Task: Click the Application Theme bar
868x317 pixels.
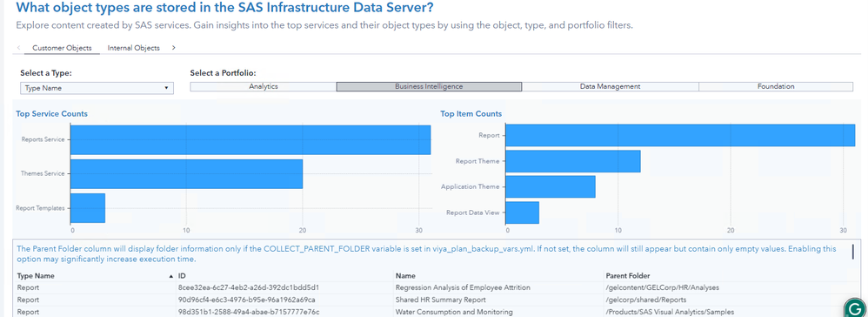Action: [x=551, y=186]
